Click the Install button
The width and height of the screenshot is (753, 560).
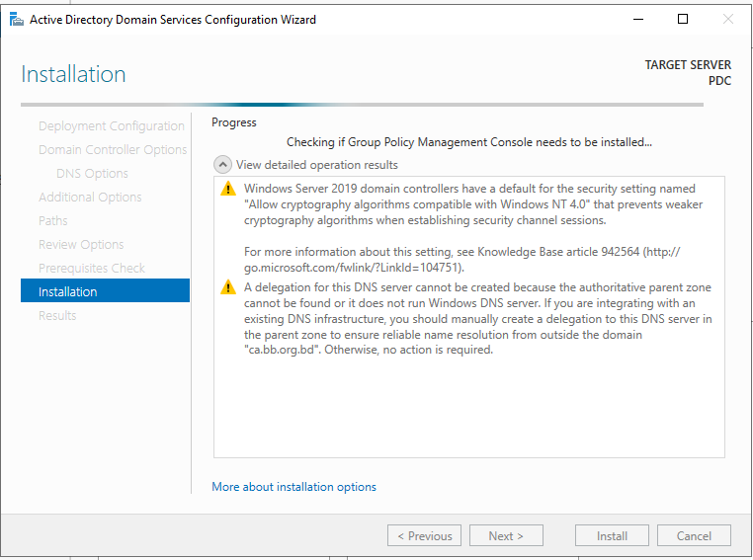(x=613, y=535)
